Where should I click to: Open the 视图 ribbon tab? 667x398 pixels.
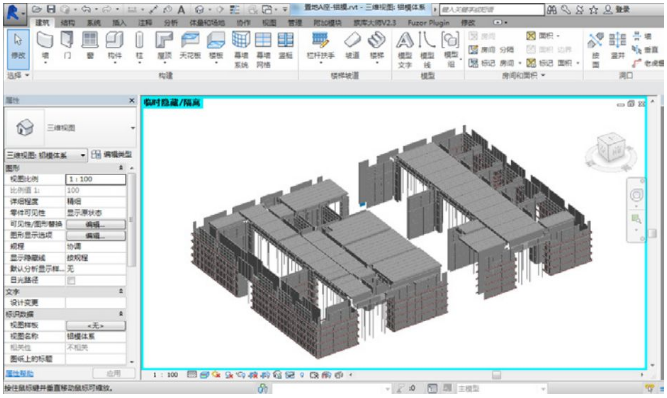[x=269, y=23]
